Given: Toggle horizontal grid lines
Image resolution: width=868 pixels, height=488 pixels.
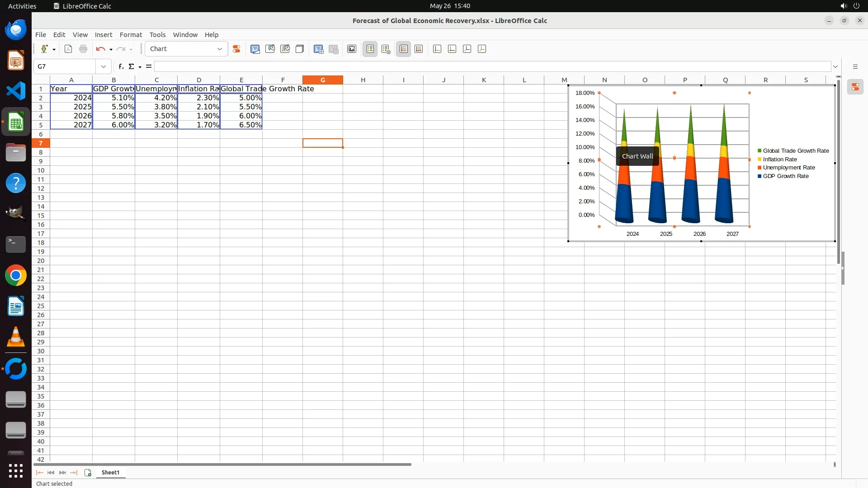Looking at the screenshot, I should pos(404,49).
